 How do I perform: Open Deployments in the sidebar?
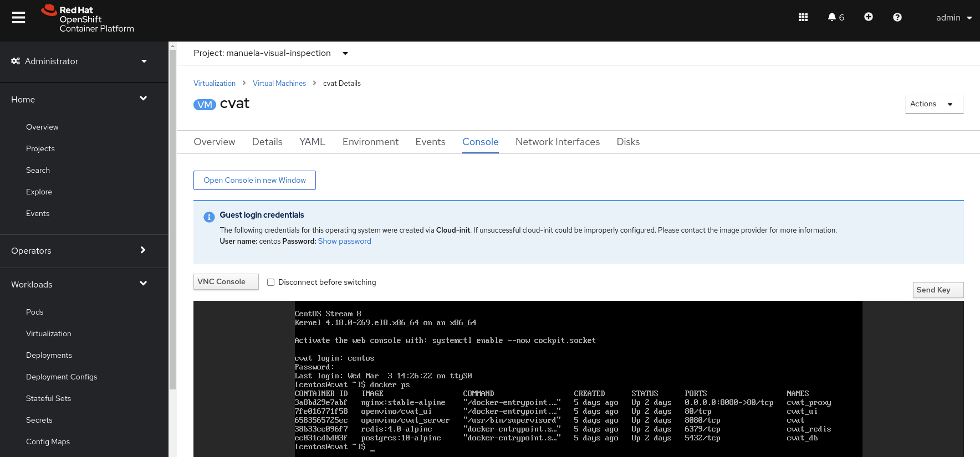[49, 355]
